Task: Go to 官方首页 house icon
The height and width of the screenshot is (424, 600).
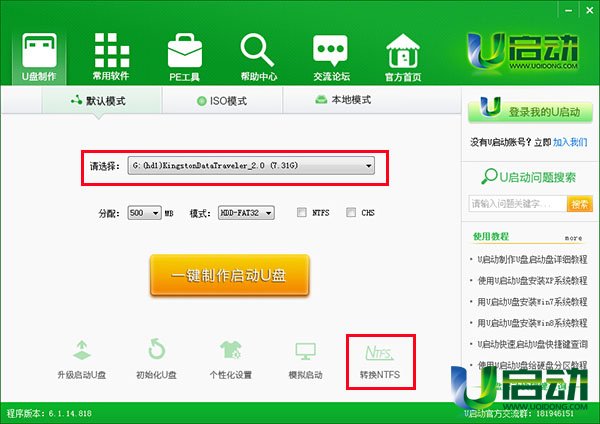Action: [x=403, y=52]
